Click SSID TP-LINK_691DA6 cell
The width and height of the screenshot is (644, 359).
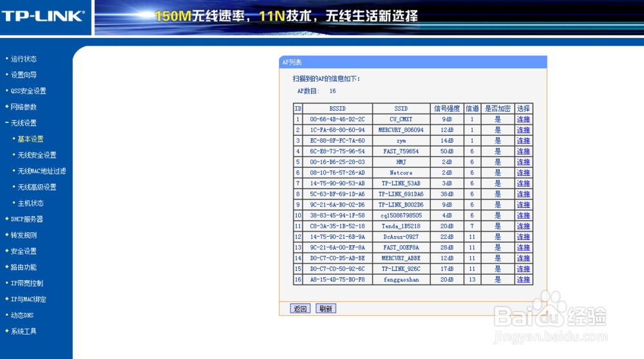point(401,194)
